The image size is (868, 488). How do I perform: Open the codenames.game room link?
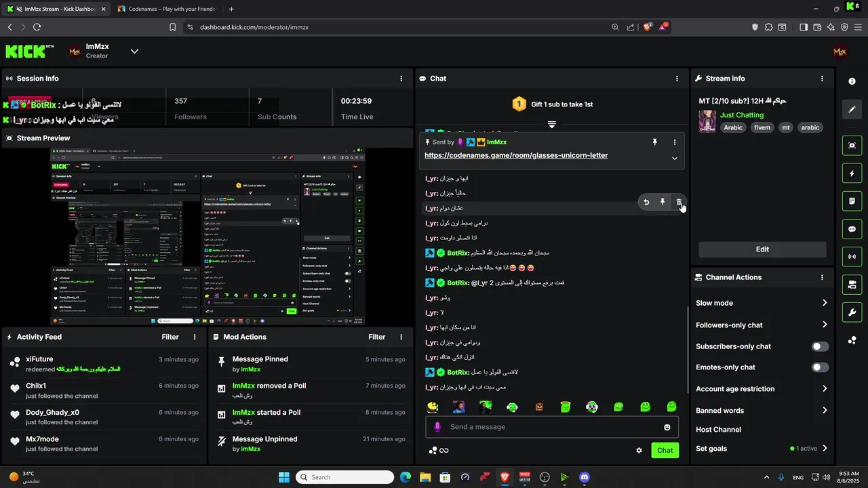tap(516, 155)
